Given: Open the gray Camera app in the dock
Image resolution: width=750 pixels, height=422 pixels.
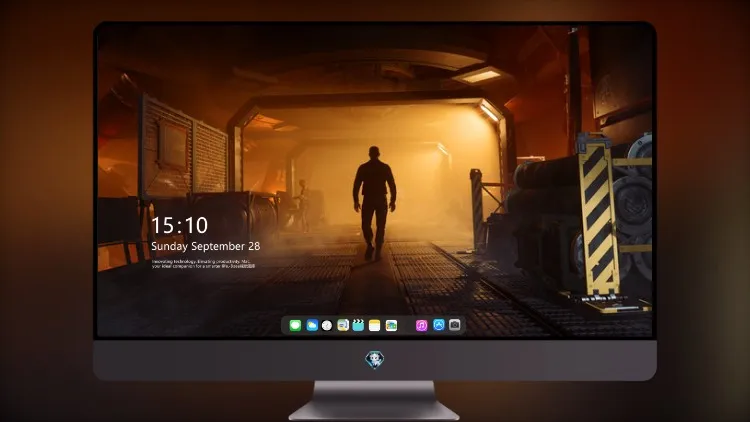Looking at the screenshot, I should [455, 325].
